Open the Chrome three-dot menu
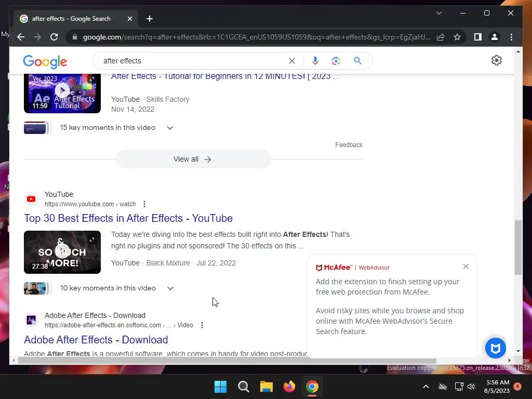Viewport: 532px width, 399px height. pos(511,37)
